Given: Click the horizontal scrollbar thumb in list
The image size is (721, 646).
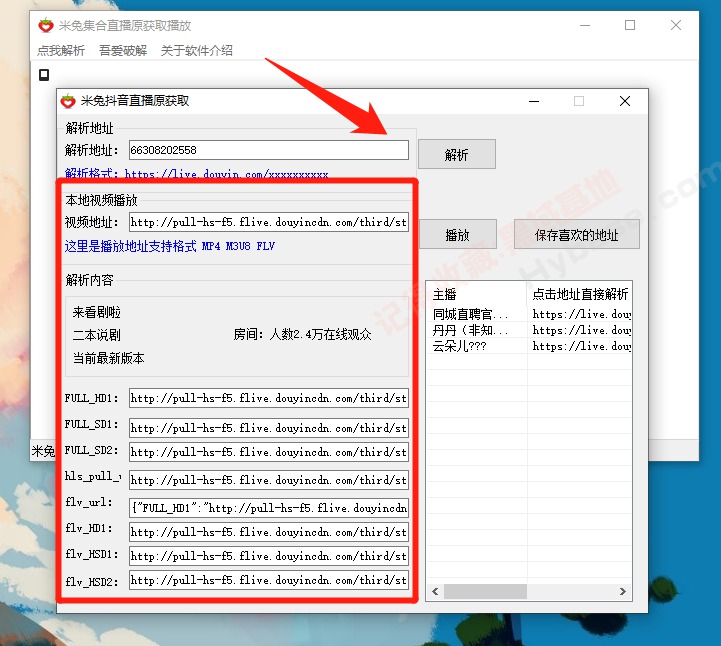Looking at the screenshot, I should click(x=485, y=591).
